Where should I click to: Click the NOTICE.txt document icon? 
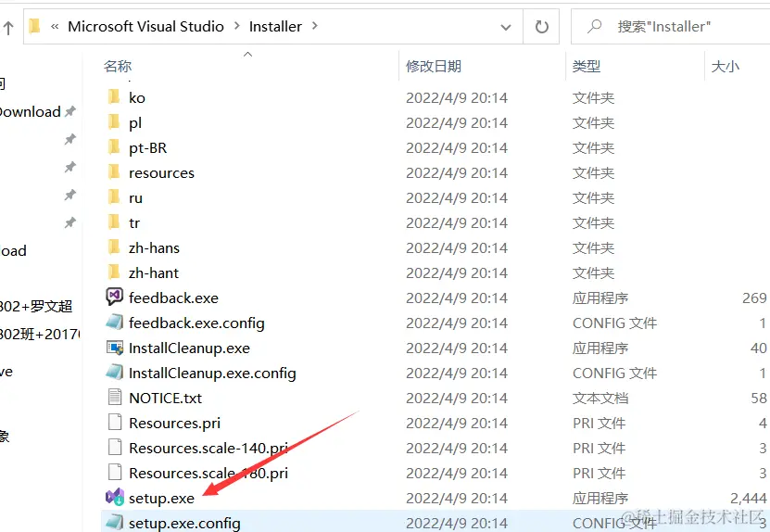tap(114, 397)
